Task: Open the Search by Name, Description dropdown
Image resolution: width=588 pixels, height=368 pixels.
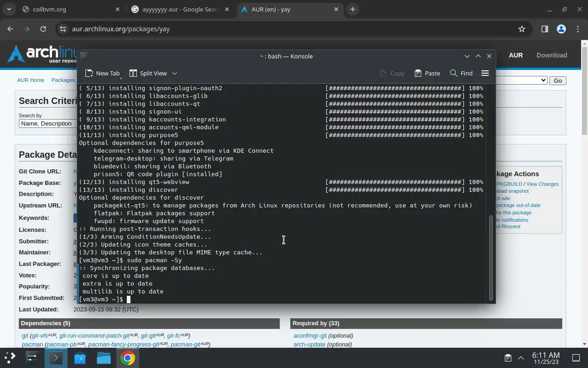Action: (48, 123)
